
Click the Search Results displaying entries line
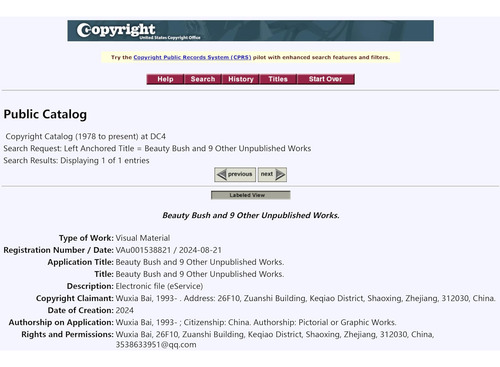pyautogui.click(x=76, y=160)
